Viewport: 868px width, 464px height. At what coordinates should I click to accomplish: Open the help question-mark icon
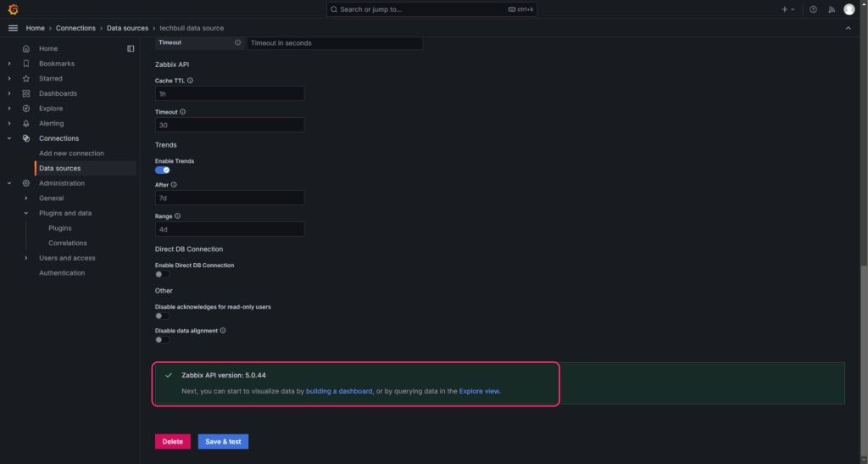point(813,9)
